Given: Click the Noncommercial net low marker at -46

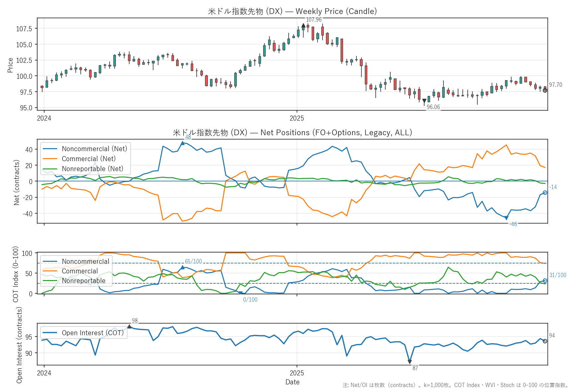Looking at the screenshot, I should 506,218.
